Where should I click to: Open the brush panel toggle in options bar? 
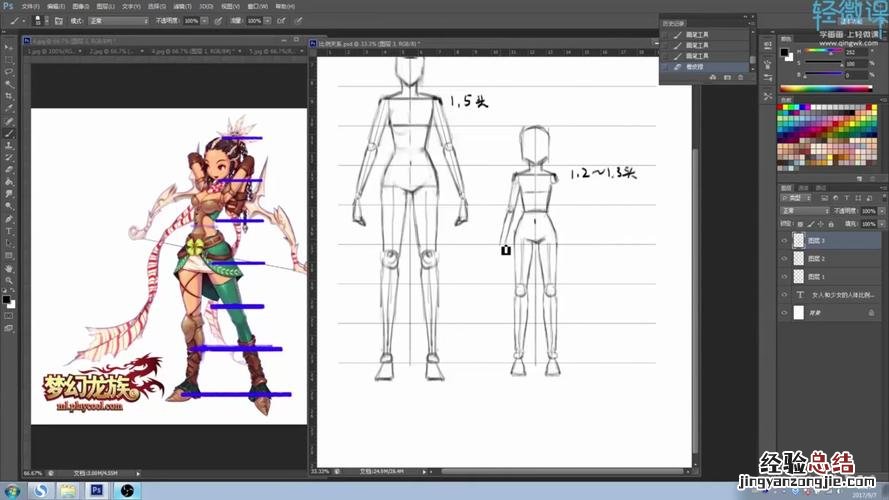click(58, 20)
